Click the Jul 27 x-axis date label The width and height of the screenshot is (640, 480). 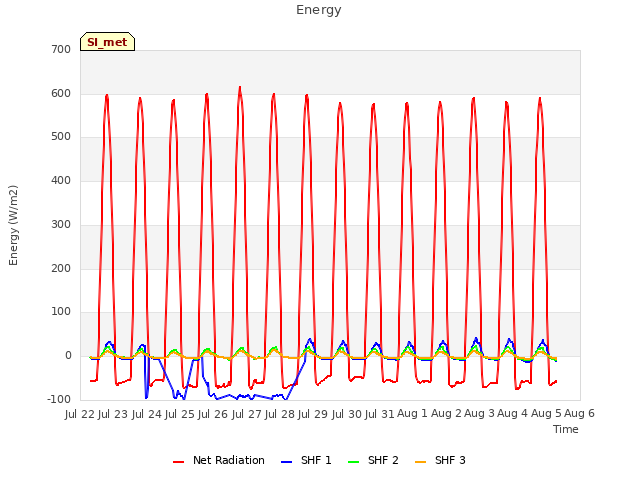point(247,414)
